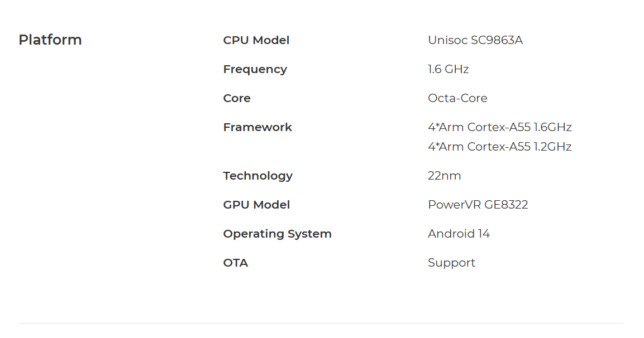
Task: Click the PowerVR GE8322 value
Action: click(x=478, y=205)
